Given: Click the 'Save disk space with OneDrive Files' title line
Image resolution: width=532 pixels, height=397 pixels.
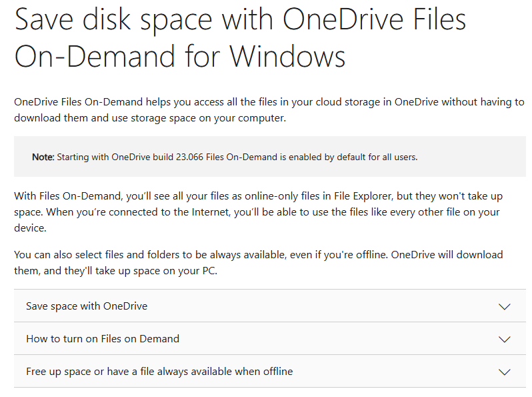Looking at the screenshot, I should tap(240, 20).
